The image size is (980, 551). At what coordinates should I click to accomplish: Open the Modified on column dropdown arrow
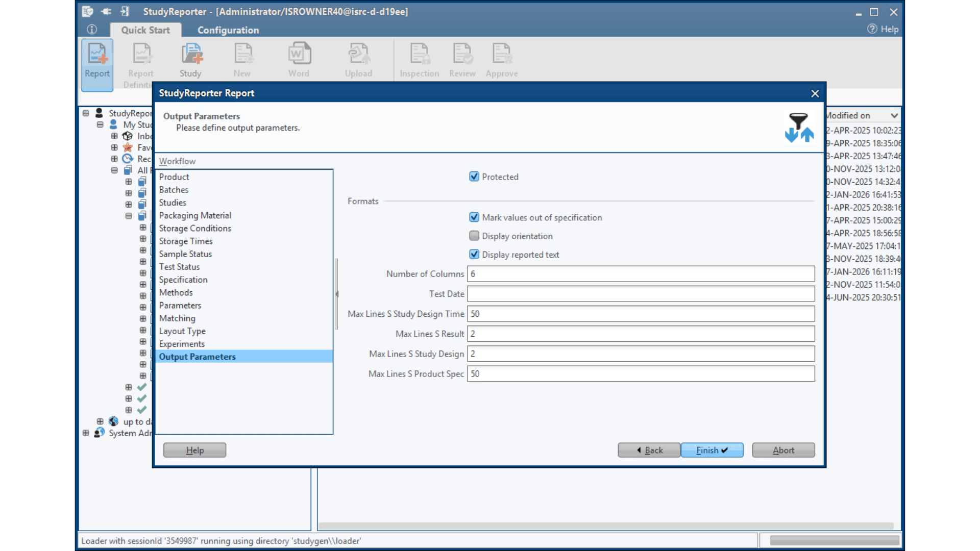coord(894,116)
